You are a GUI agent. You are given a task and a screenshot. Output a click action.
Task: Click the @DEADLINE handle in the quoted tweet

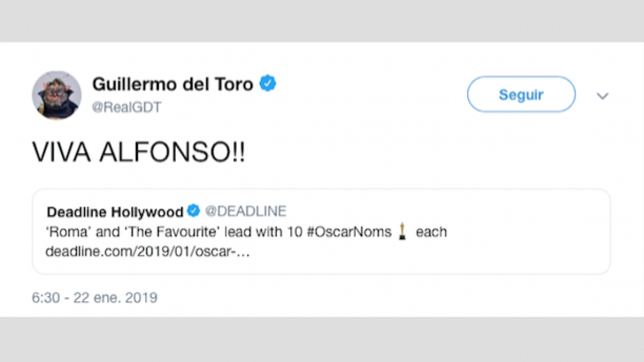pyautogui.click(x=247, y=211)
